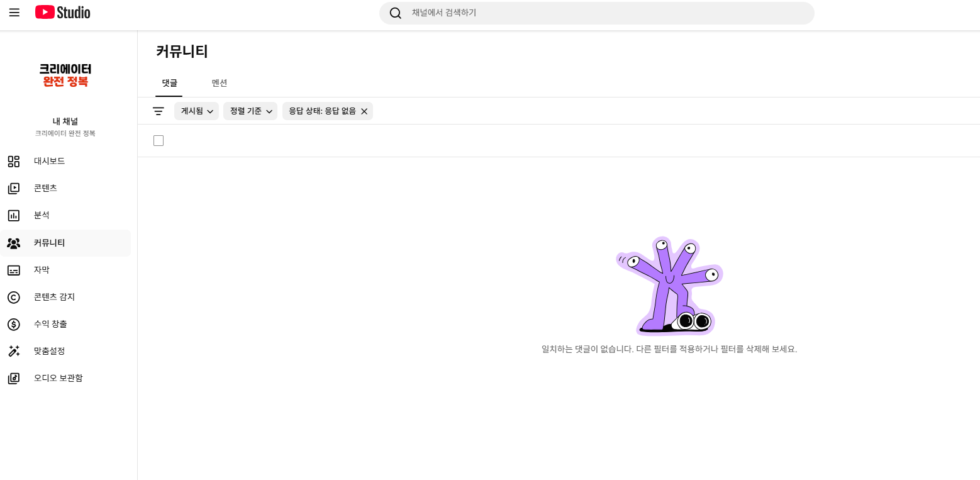Select the 댓글 tab
The height and width of the screenshot is (480, 980).
(169, 82)
